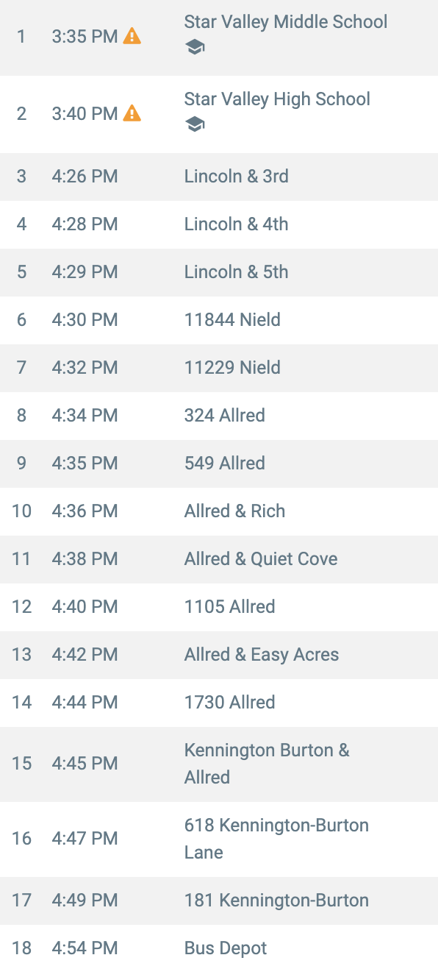This screenshot has height=980, width=438.
Task: Click graduation cap under Star Valley High School
Action: tap(195, 124)
